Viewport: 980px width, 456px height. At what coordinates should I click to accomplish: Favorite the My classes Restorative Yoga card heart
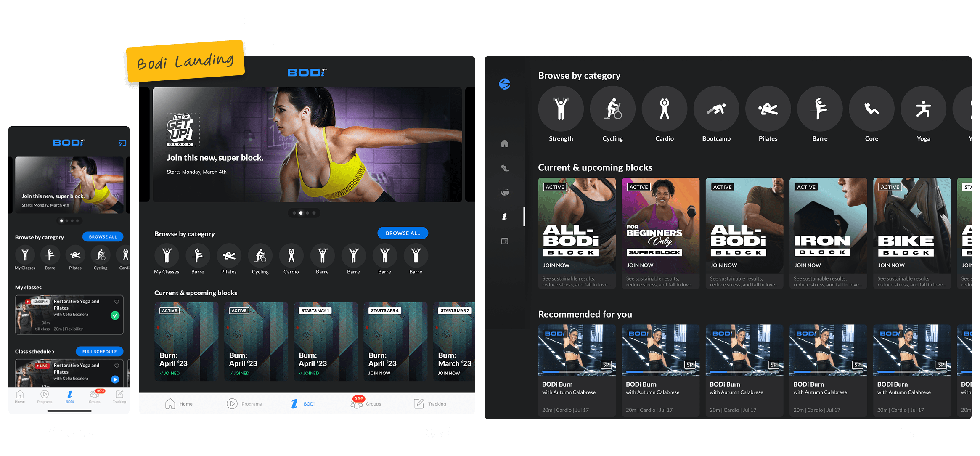pos(117,302)
